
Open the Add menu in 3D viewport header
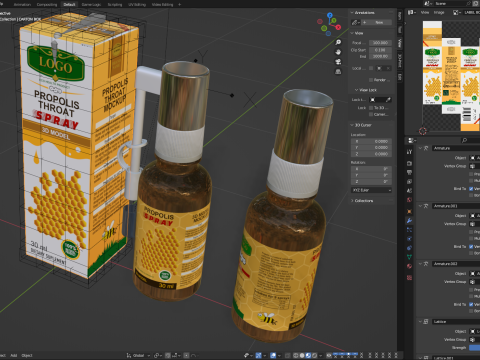[14, 356]
